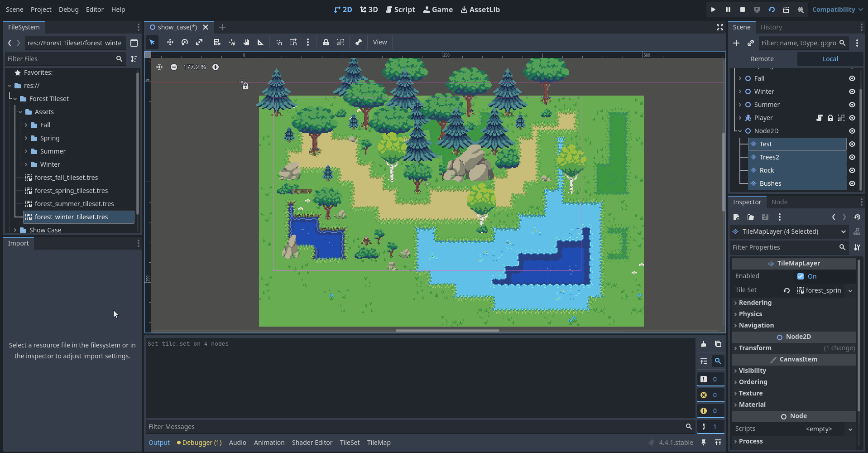This screenshot has height=453, width=868.
Task: Zoom out using the minus button near 177.2%
Action: [x=174, y=67]
